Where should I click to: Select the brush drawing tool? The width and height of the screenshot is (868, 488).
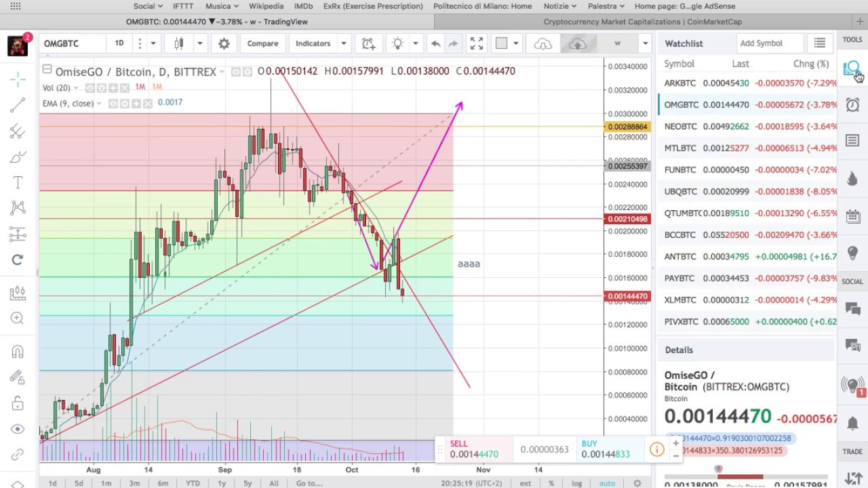coord(18,157)
